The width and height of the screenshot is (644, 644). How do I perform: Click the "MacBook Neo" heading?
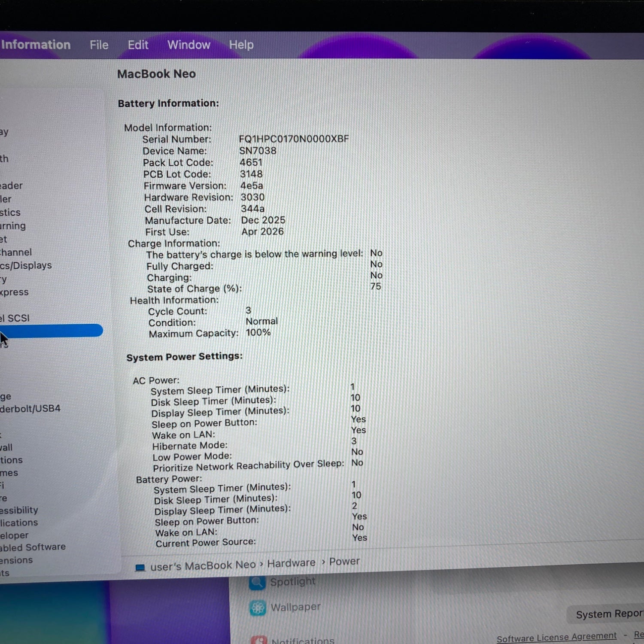[x=156, y=74]
